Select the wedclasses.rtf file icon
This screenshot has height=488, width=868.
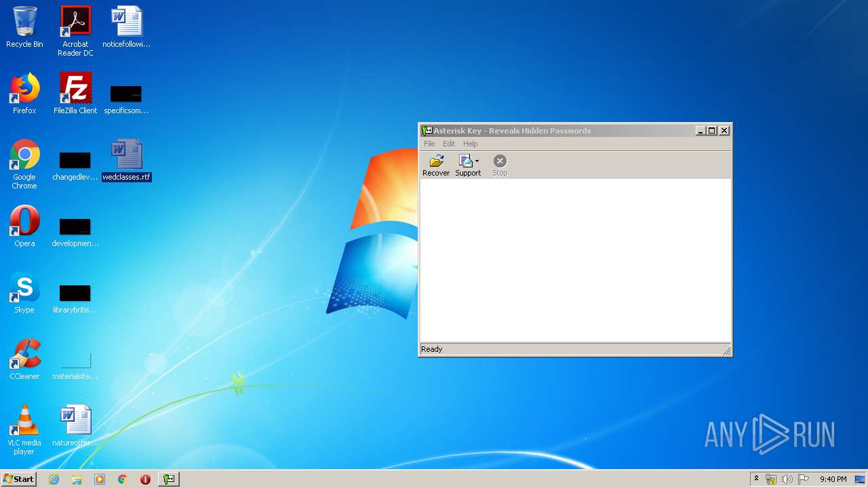click(x=127, y=161)
